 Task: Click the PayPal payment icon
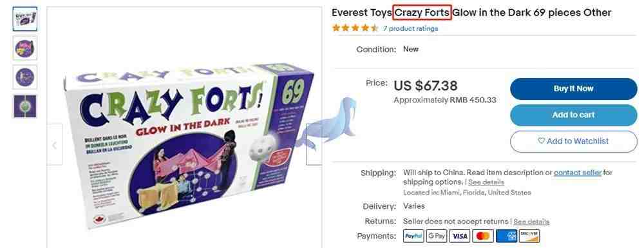pyautogui.click(x=413, y=236)
